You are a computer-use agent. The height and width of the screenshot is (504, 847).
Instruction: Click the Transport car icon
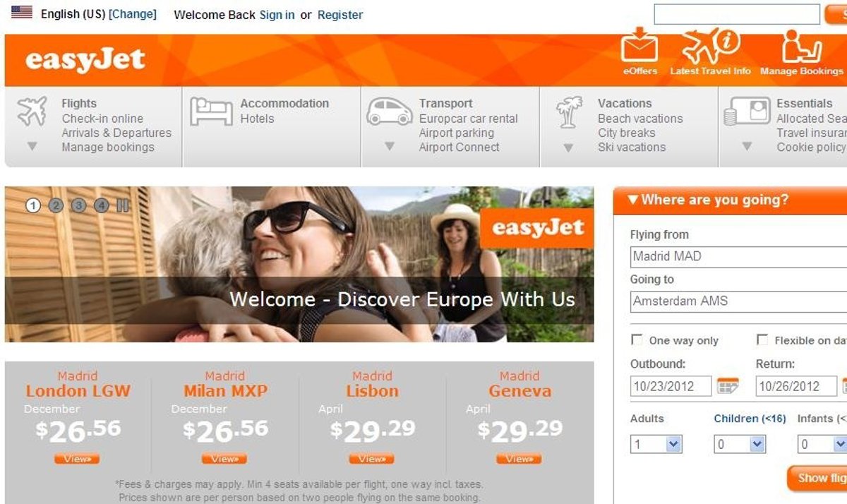coord(389,112)
